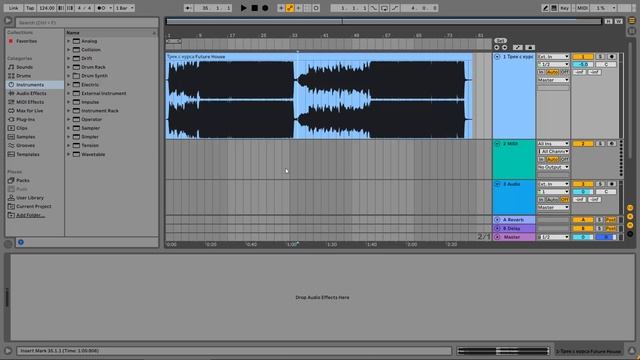This screenshot has width=640, height=360.
Task: Click the Previous Locator arrow button
Action: [497, 47]
